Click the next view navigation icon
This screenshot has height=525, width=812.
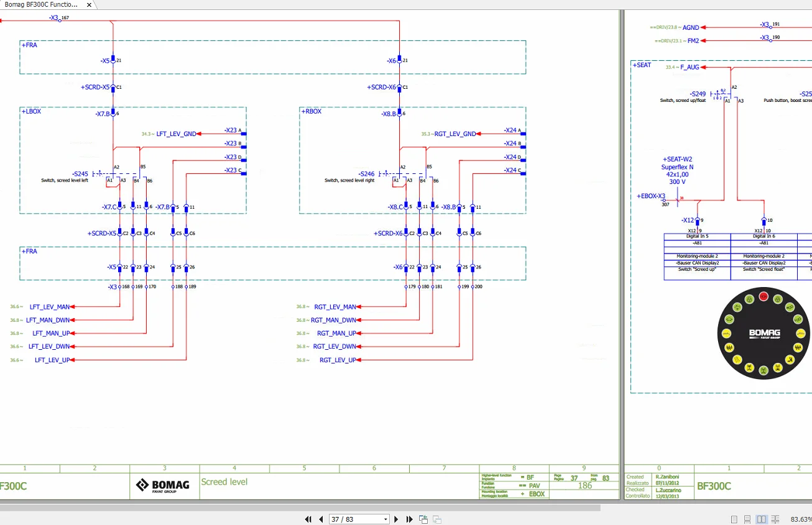[x=437, y=519]
